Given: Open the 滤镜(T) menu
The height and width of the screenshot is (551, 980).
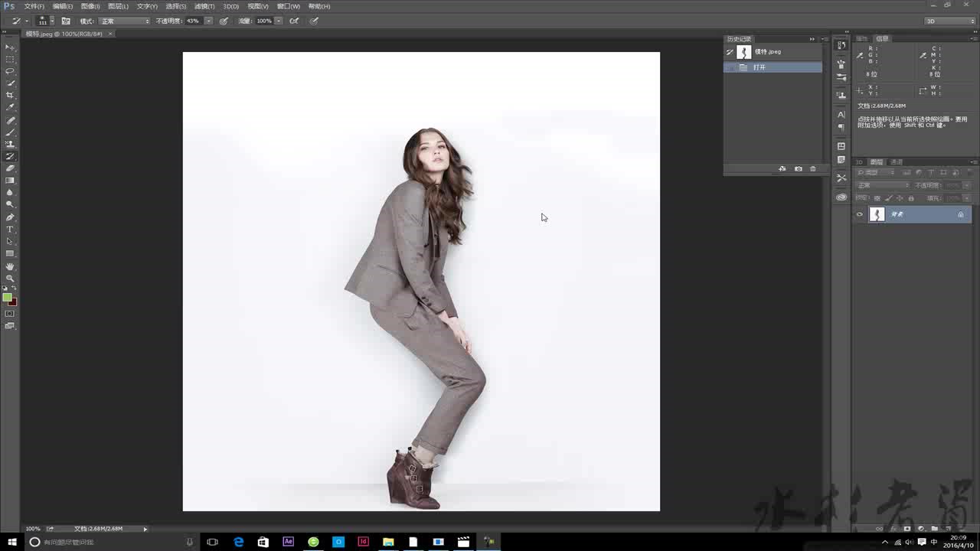Looking at the screenshot, I should coord(204,6).
